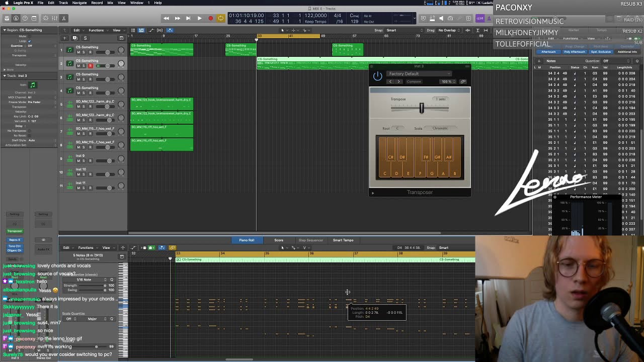Mute track 5 SO_MM_122 harm dry
This screenshot has height=362, width=644.
point(78,107)
